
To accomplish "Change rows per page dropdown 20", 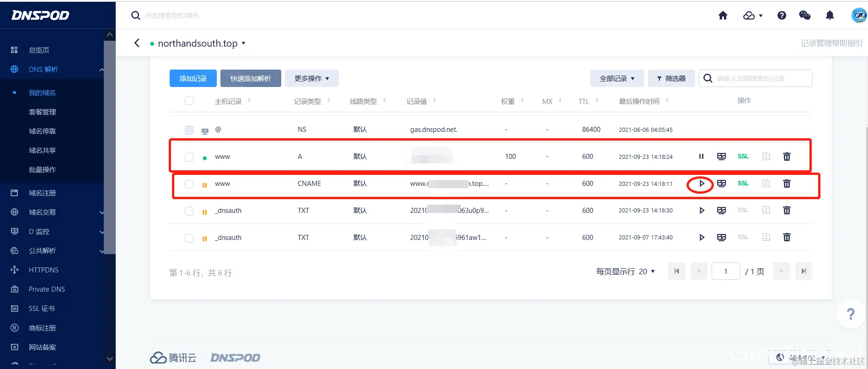I will click(646, 271).
